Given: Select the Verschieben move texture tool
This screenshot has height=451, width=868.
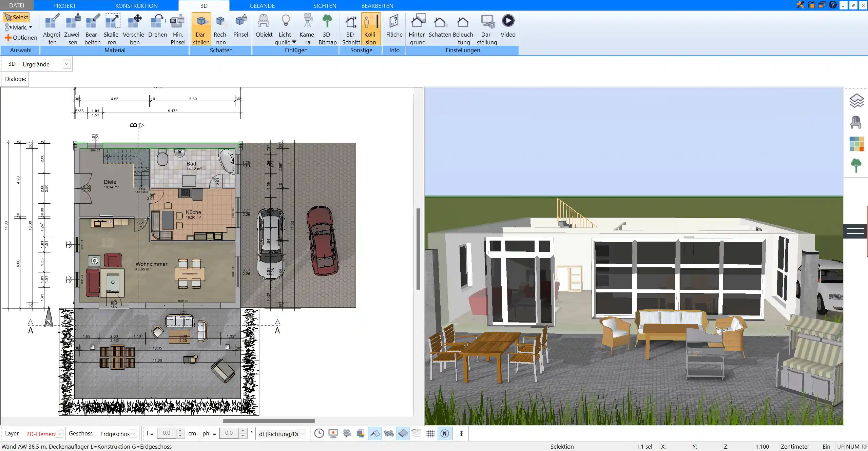Looking at the screenshot, I should tap(134, 29).
